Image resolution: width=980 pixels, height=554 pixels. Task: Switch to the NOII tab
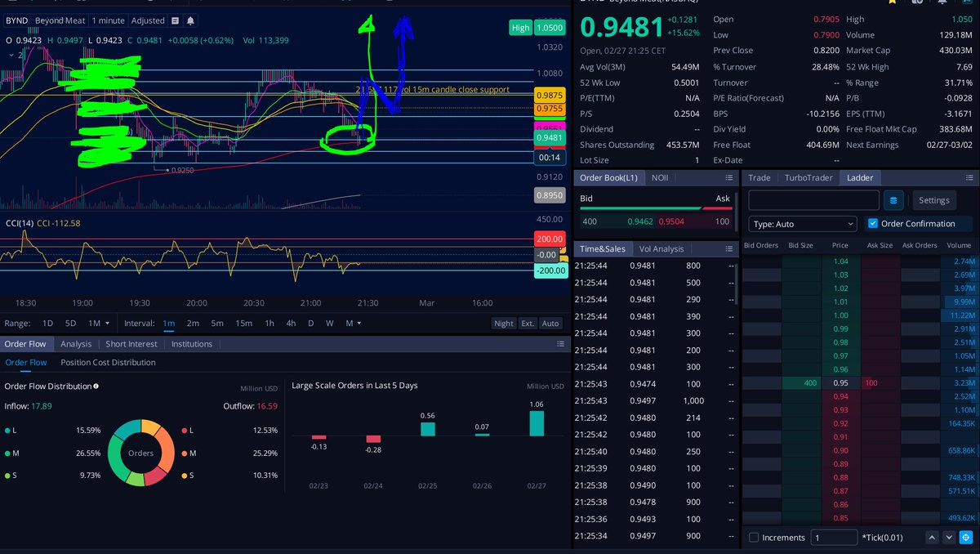point(660,177)
